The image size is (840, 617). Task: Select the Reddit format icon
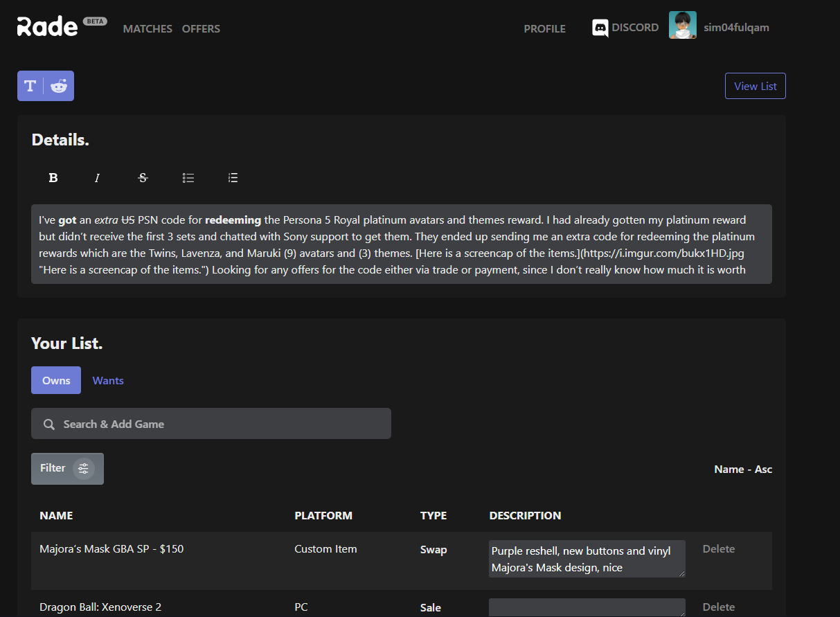click(59, 86)
